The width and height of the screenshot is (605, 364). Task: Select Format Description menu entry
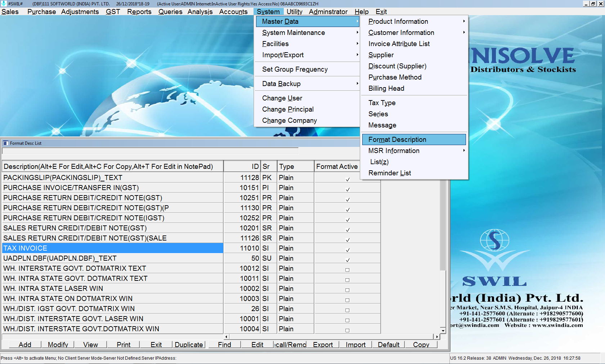click(414, 140)
